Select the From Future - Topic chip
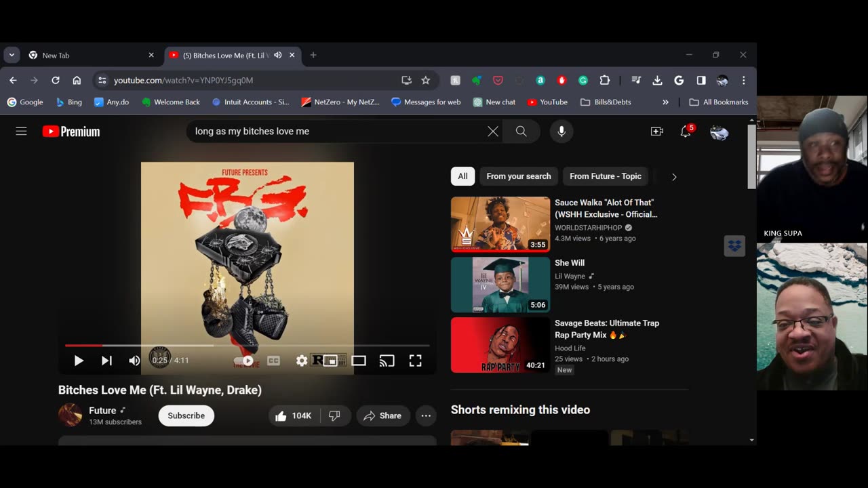The height and width of the screenshot is (488, 868). (606, 176)
